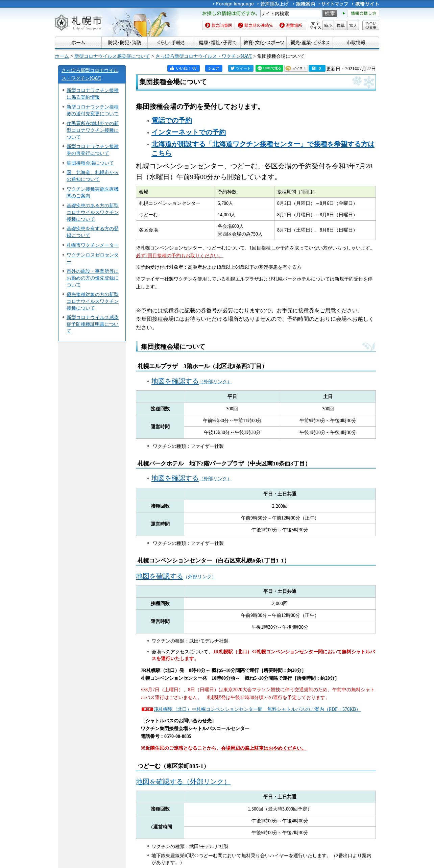Click the Facebook いいね button
The height and width of the screenshot is (868, 434).
coord(184,68)
